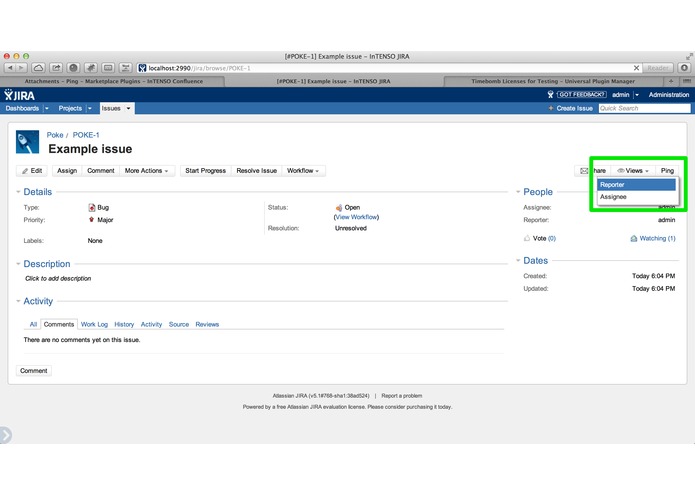Open the Issues dropdown arrow
The height and width of the screenshot is (494, 695).
[x=129, y=108]
